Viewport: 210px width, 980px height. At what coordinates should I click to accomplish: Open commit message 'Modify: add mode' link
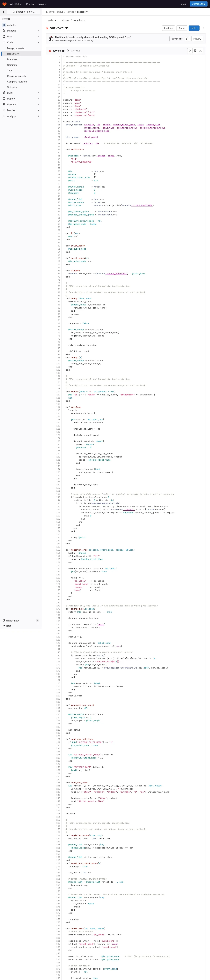(x=93, y=37)
